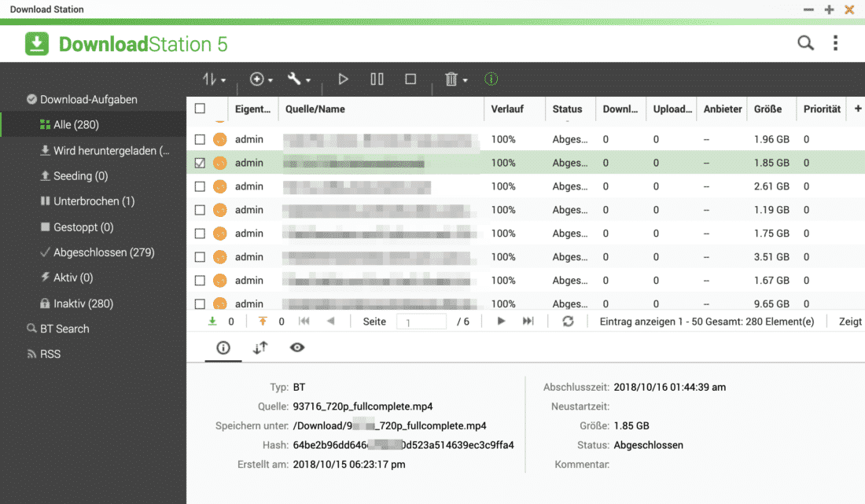Screen dimensions: 865x504
Task: Open BT Search in the sidebar
Action: (x=64, y=329)
